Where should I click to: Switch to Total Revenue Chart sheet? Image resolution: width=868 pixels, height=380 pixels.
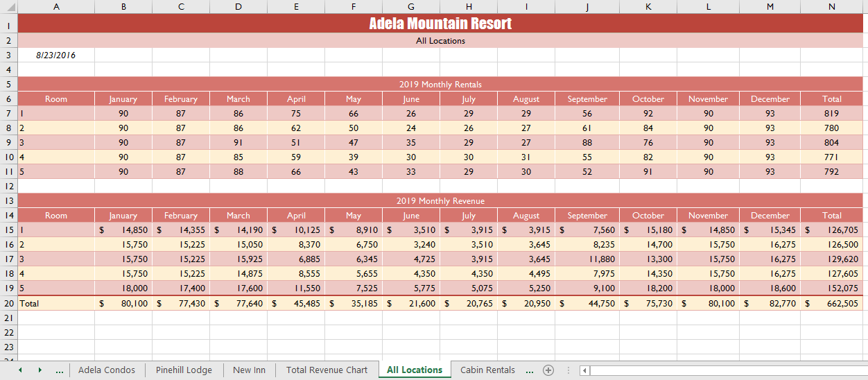pos(327,370)
